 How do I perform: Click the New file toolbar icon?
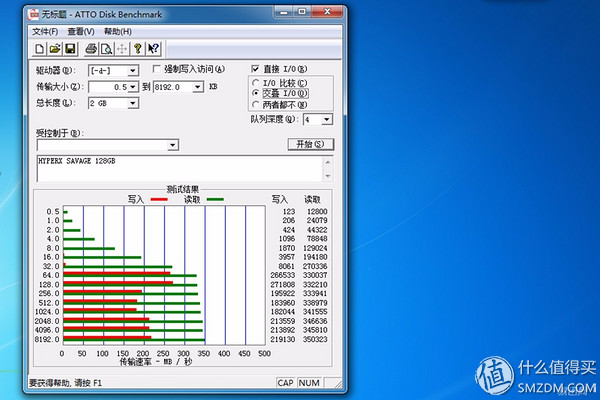tap(39, 48)
